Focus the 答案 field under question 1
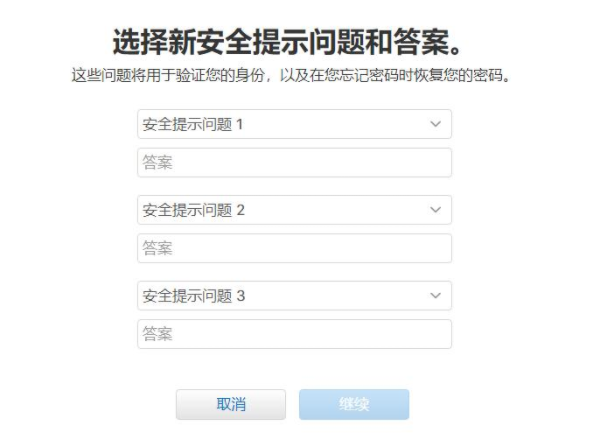Image resolution: width=606 pixels, height=444 pixels. [x=294, y=163]
